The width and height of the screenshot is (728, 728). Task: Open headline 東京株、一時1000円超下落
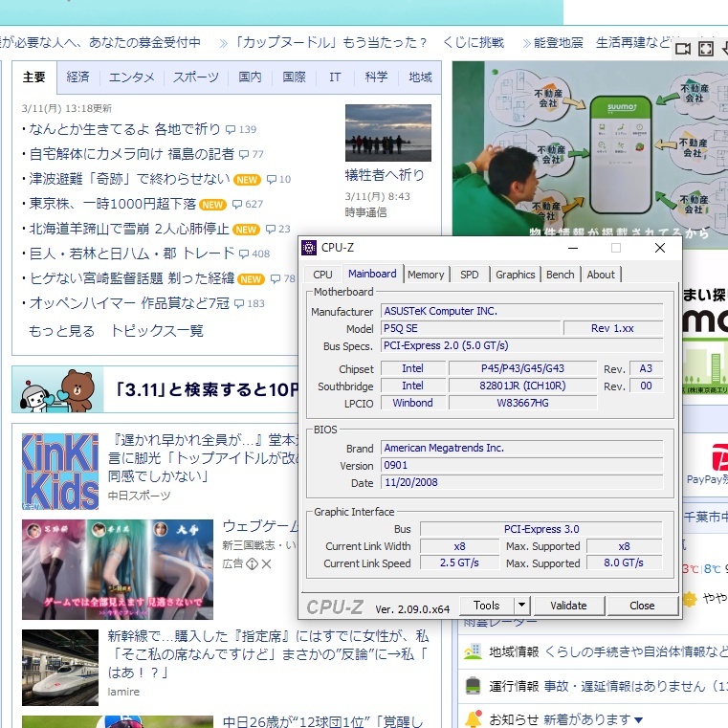(113, 204)
